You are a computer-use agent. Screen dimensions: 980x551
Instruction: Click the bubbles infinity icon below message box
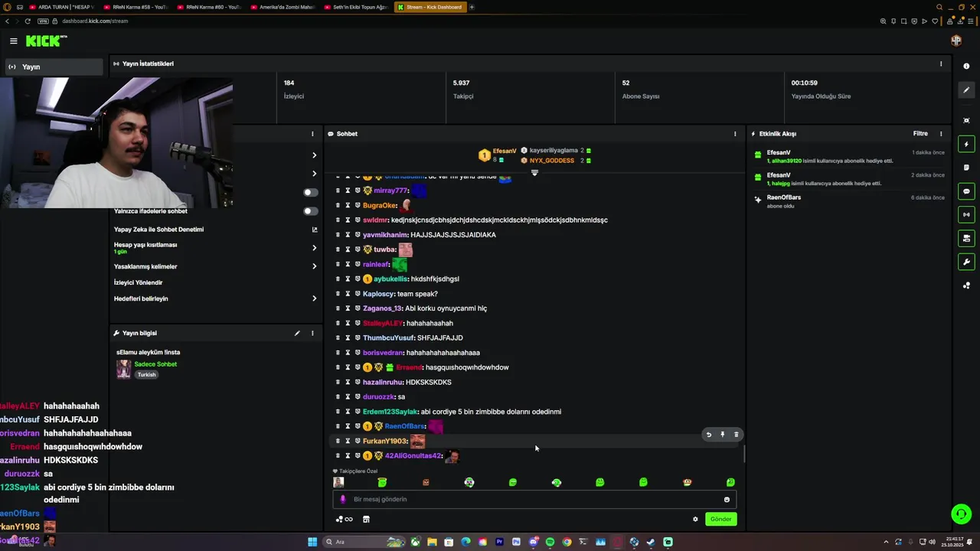coord(345,520)
